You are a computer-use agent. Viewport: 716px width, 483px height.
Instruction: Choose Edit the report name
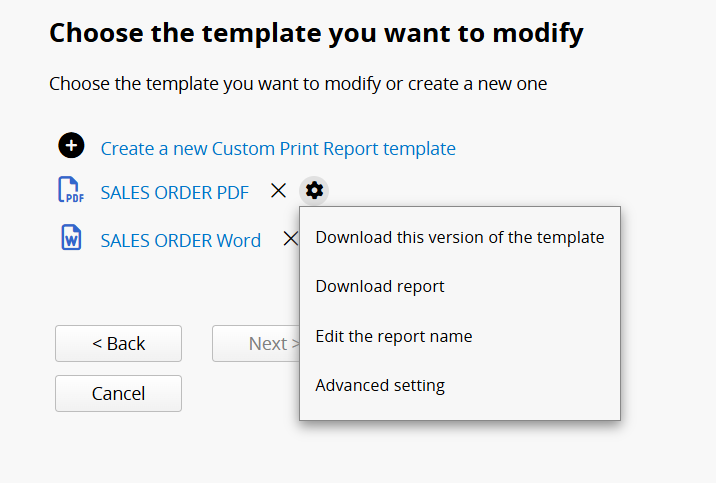[x=394, y=336]
